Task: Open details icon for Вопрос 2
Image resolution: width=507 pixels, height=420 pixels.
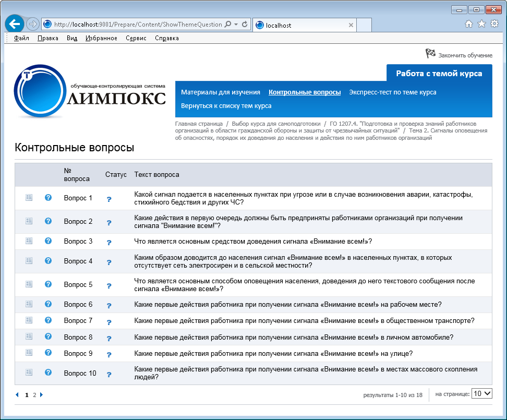Action: coord(29,221)
